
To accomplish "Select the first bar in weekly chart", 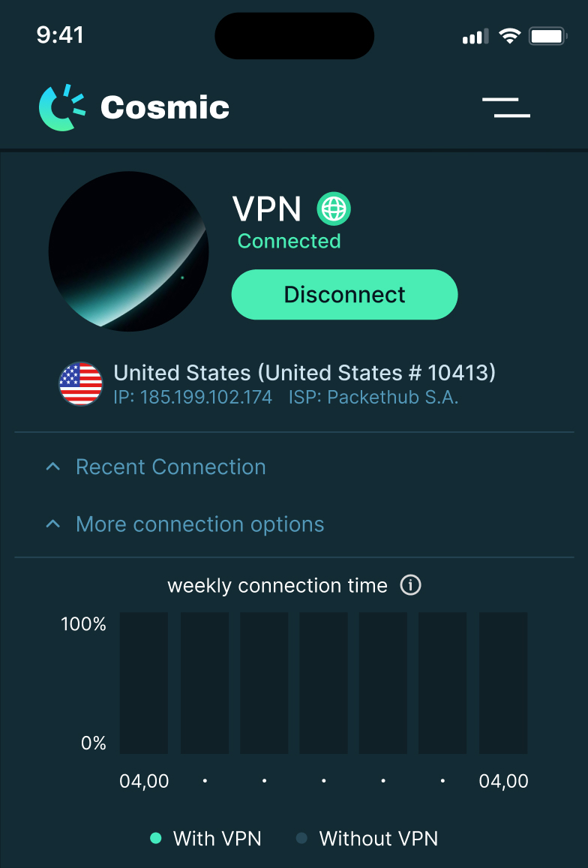I will tap(144, 683).
